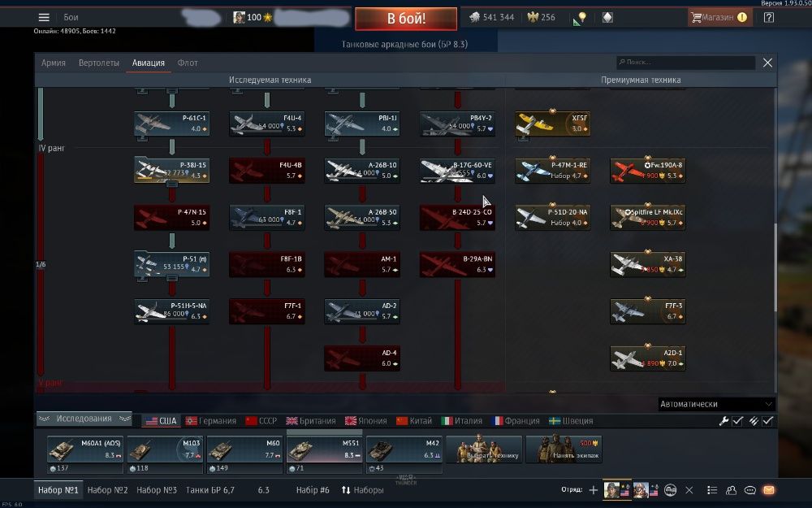Switch to the Вертолеты tab
812x508 pixels.
99,63
